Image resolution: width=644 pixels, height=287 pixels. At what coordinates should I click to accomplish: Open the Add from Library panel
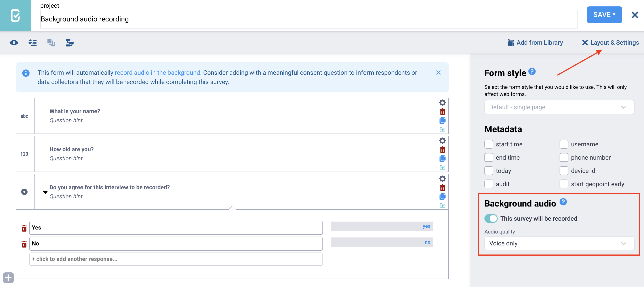(535, 43)
